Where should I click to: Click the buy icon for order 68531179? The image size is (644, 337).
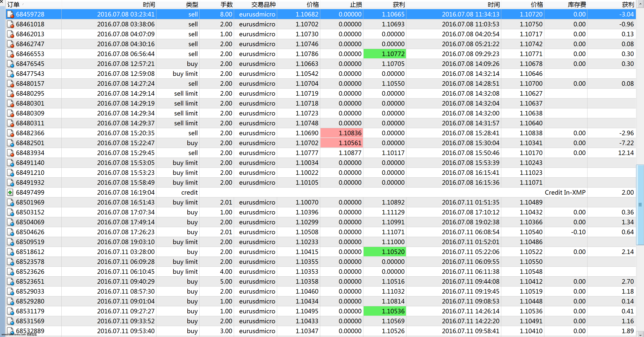click(10, 311)
